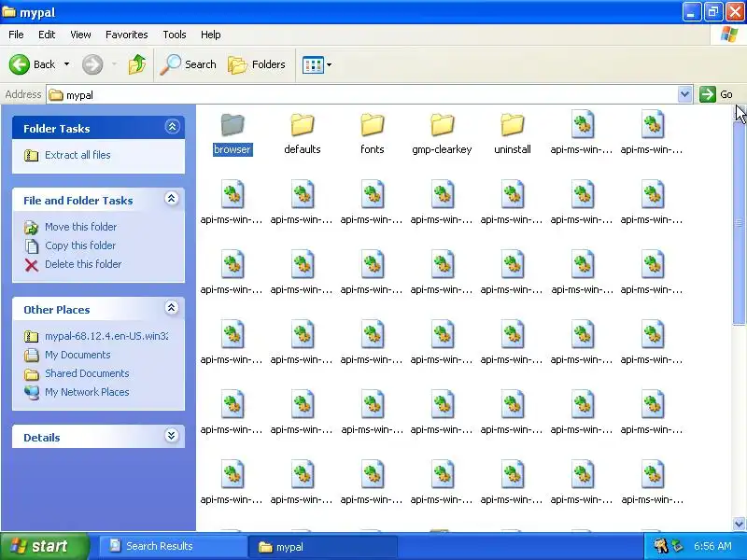Open the Favorites menu
Viewport: 747px width, 560px height.
pos(127,35)
